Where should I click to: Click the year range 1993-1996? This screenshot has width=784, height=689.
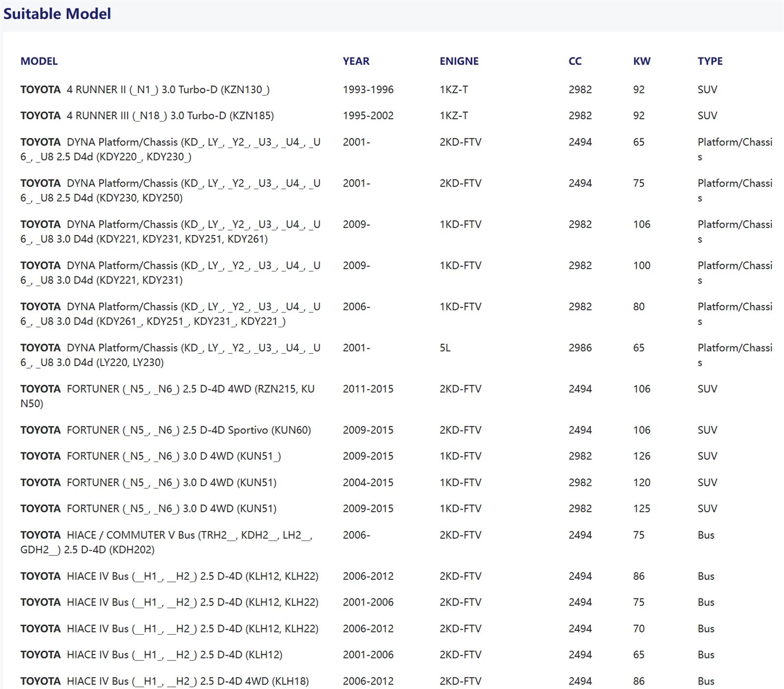(368, 90)
